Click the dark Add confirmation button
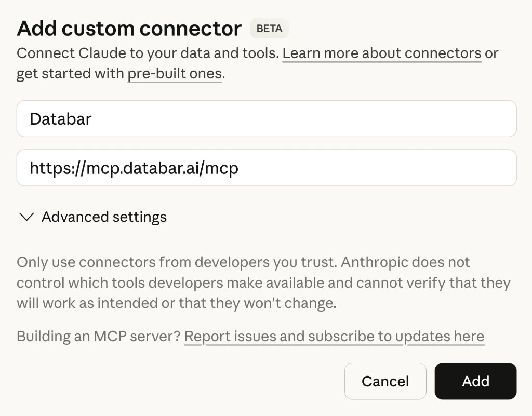 (x=475, y=381)
